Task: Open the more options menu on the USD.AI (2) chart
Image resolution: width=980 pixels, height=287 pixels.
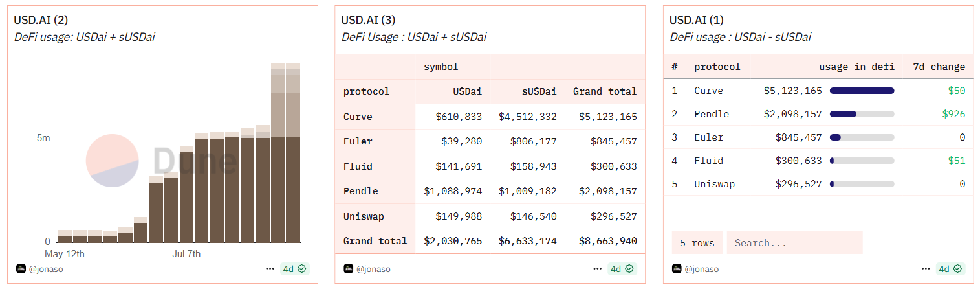Action: 270,269
